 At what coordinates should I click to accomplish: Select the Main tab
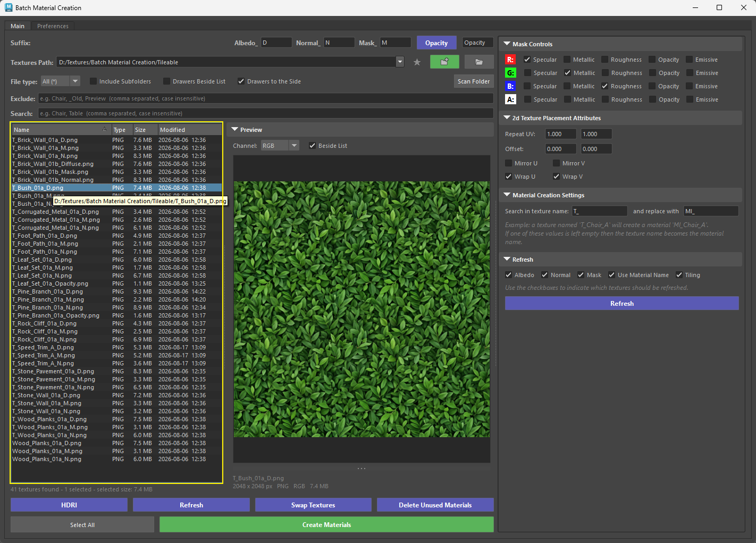(18, 26)
